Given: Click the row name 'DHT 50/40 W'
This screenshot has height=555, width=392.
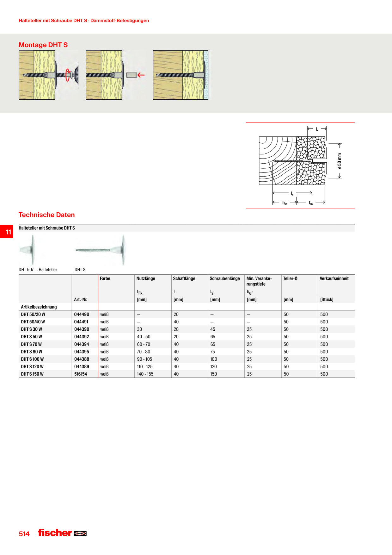Looking at the screenshot, I should [33, 322].
